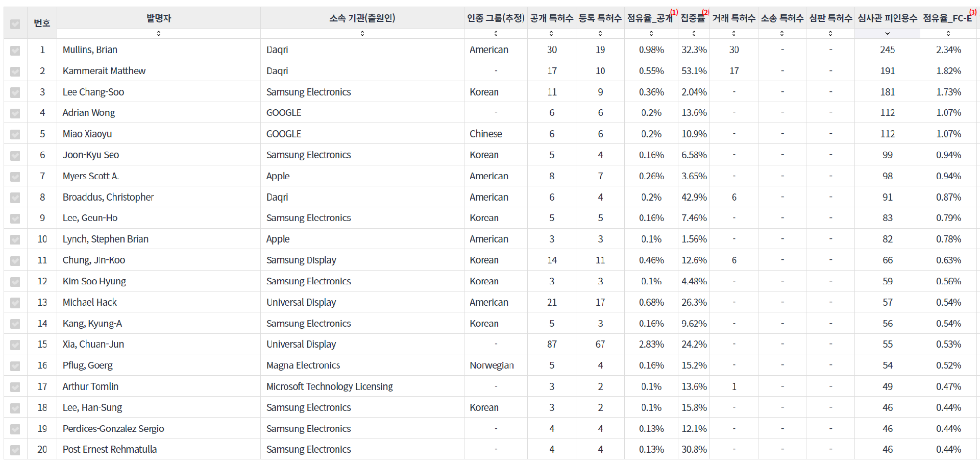Select inventor Adrian Wong
The width and height of the screenshot is (980, 463).
point(89,113)
